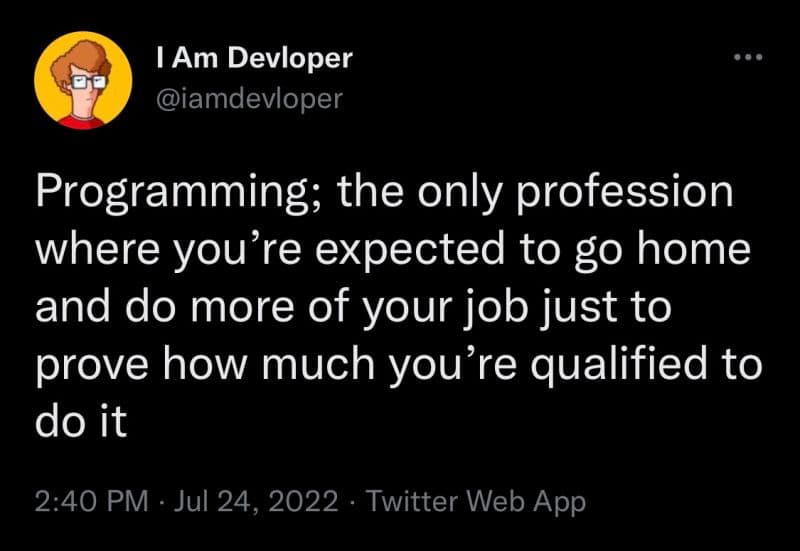This screenshot has width=800, height=551.
Task: Click the words do it ending the tweet
Action: [x=81, y=420]
